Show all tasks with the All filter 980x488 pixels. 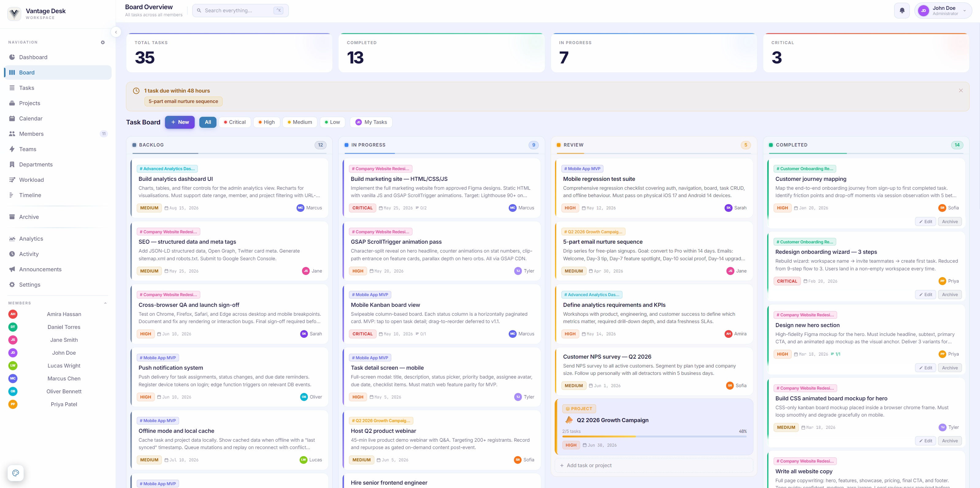[x=208, y=122]
